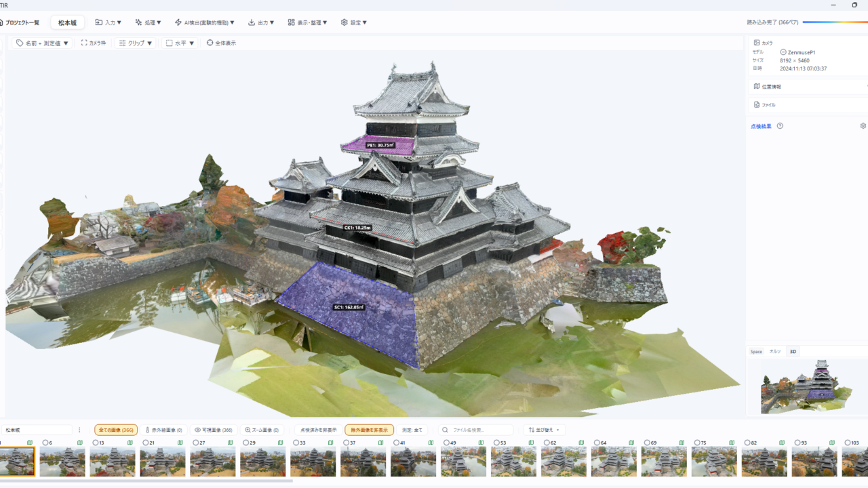This screenshot has height=488, width=868.
Task: Click the help icon beside 点検結果
Action: 780,126
